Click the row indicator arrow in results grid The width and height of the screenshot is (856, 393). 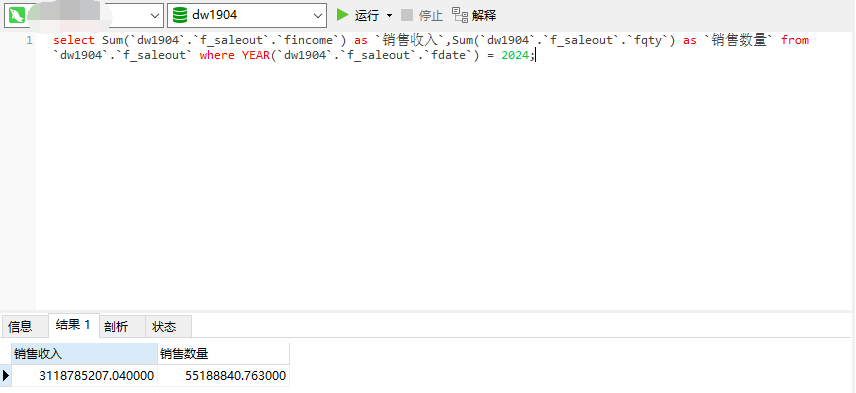6,376
